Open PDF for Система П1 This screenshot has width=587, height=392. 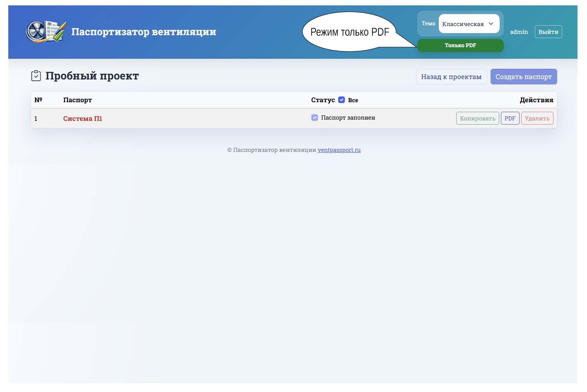(510, 118)
